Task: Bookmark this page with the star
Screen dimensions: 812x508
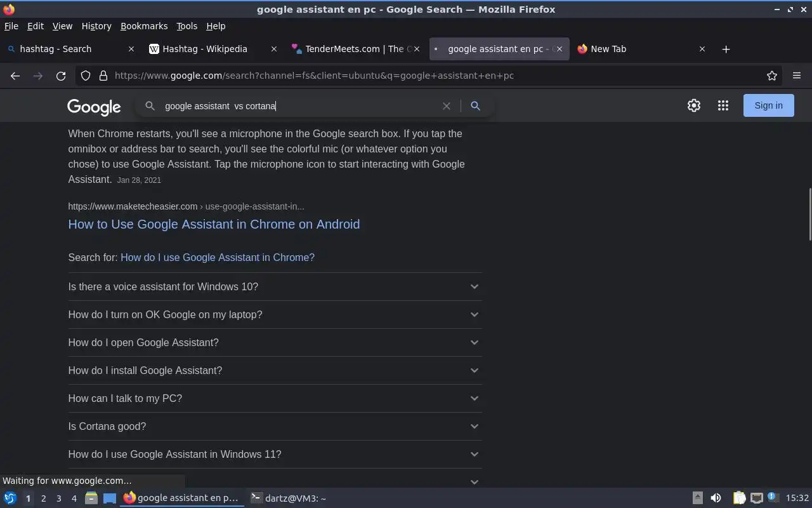Action: coord(772,76)
